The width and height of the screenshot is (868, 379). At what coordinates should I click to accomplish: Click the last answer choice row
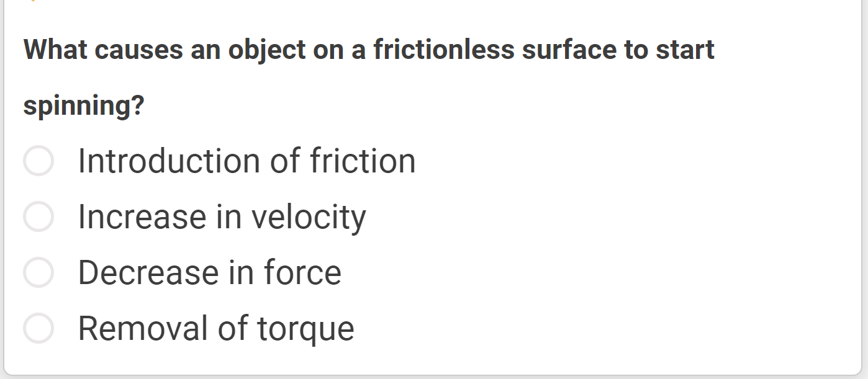186,327
